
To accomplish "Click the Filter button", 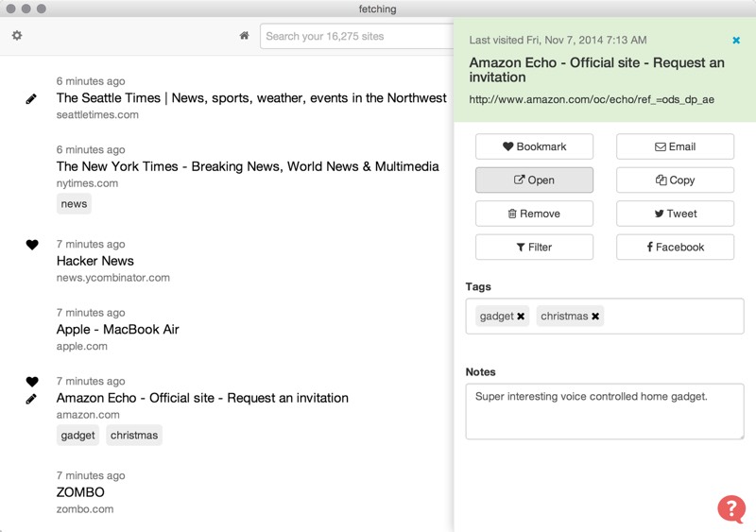I will tap(534, 247).
